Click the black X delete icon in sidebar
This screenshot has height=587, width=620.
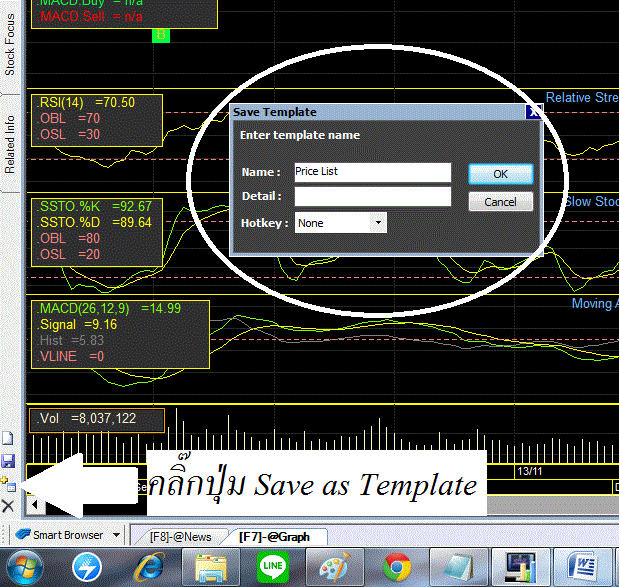8,506
